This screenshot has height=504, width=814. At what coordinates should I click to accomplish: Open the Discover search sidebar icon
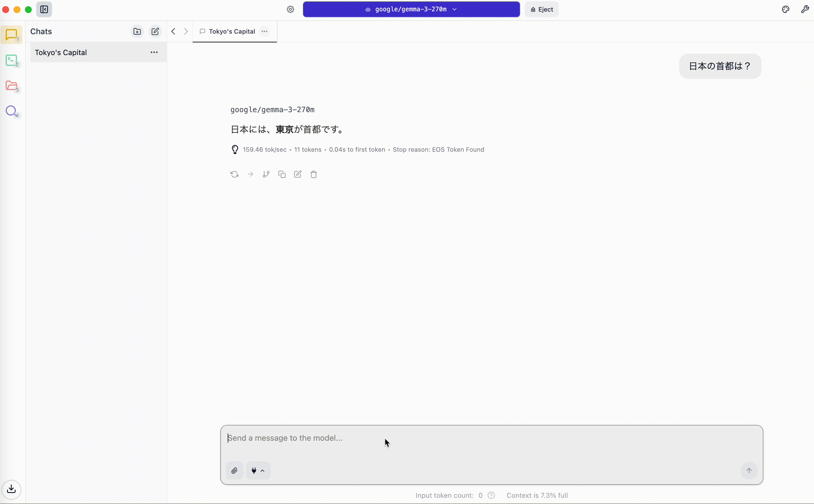[x=12, y=111]
